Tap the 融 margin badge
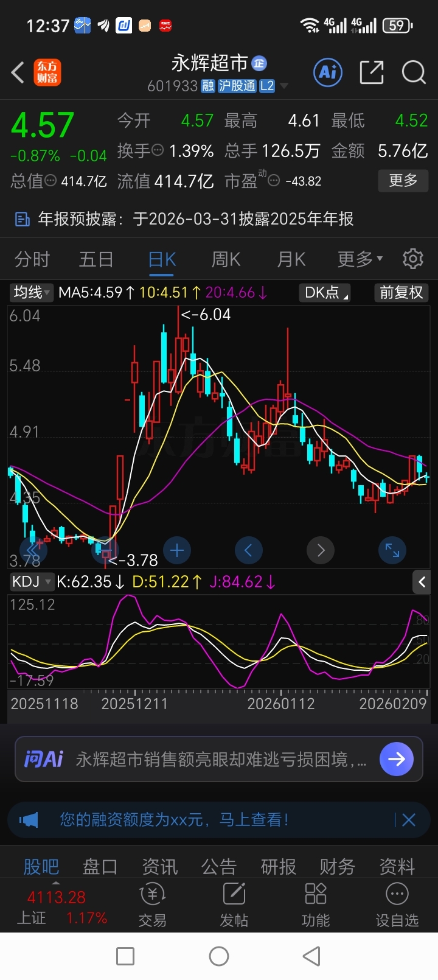 (208, 86)
